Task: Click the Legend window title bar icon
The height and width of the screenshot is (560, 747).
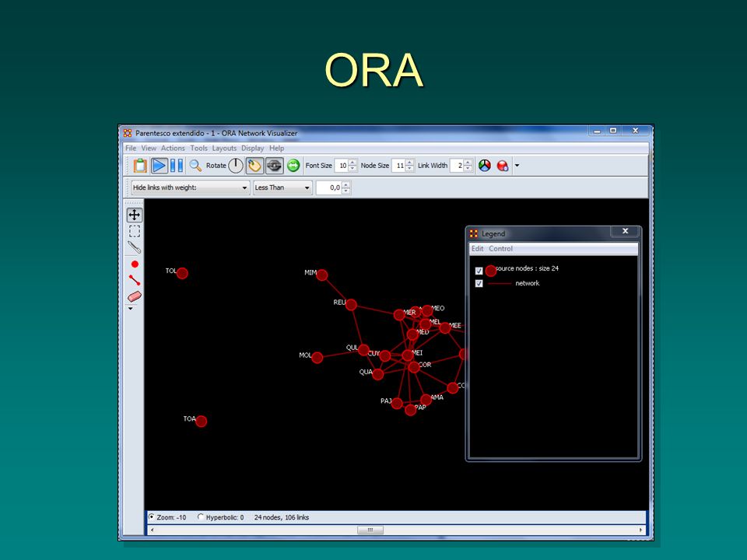Action: [474, 233]
